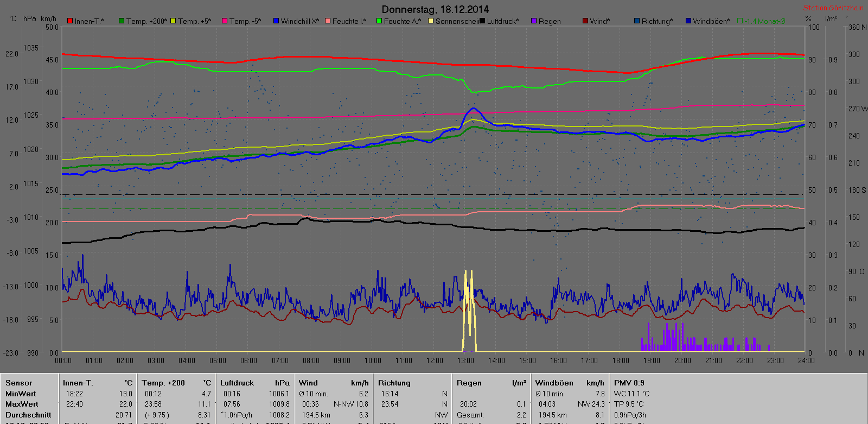868x424 pixels.
Task: Click the dark green Temp. +200 legend swatch
Action: [122, 21]
